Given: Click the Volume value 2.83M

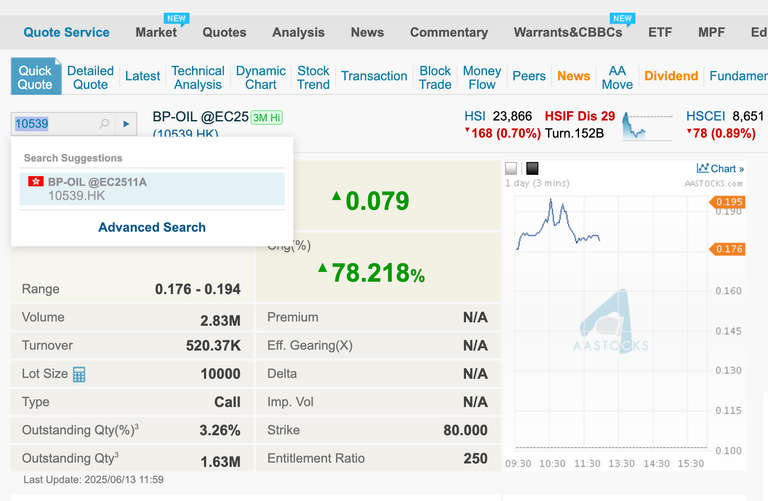Looking at the screenshot, I should [220, 321].
